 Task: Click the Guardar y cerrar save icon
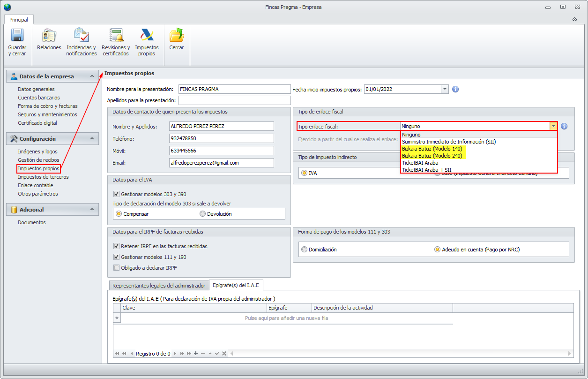[17, 36]
